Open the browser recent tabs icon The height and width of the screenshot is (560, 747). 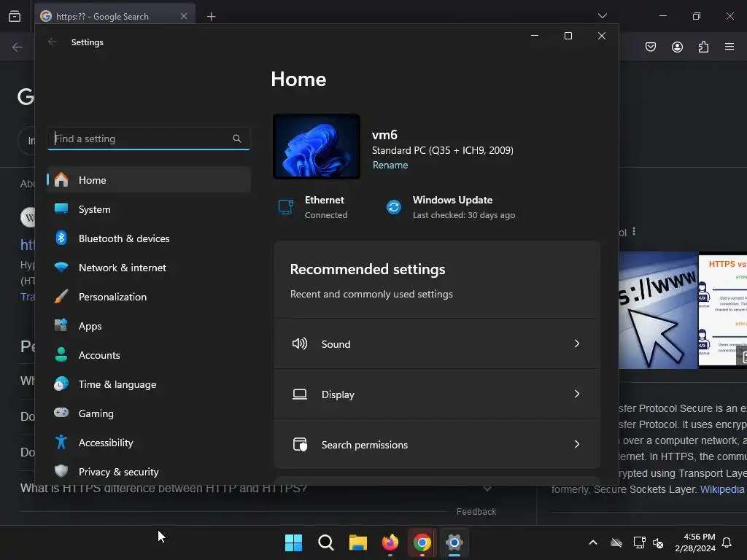point(15,16)
